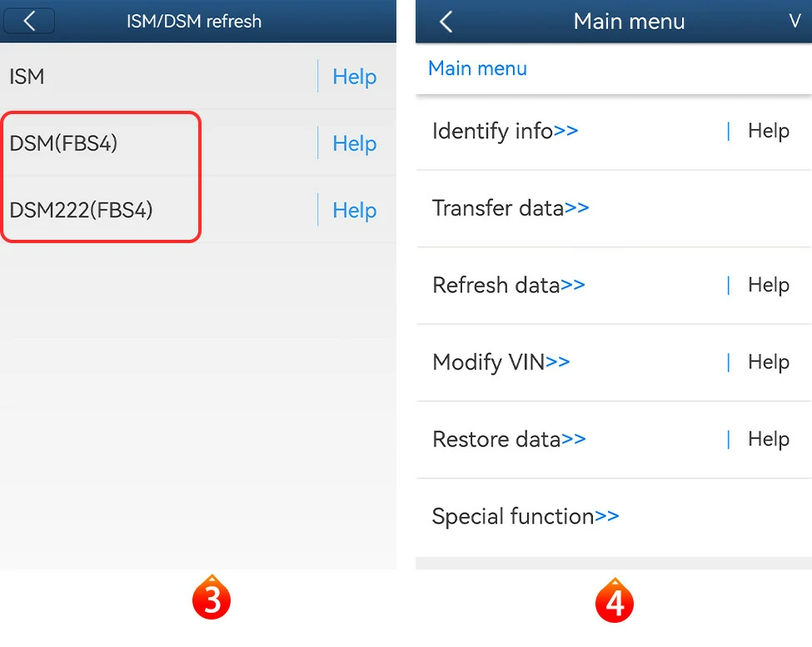Screen dimensions: 812x647
Task: View Help for Identify info
Action: click(x=768, y=131)
